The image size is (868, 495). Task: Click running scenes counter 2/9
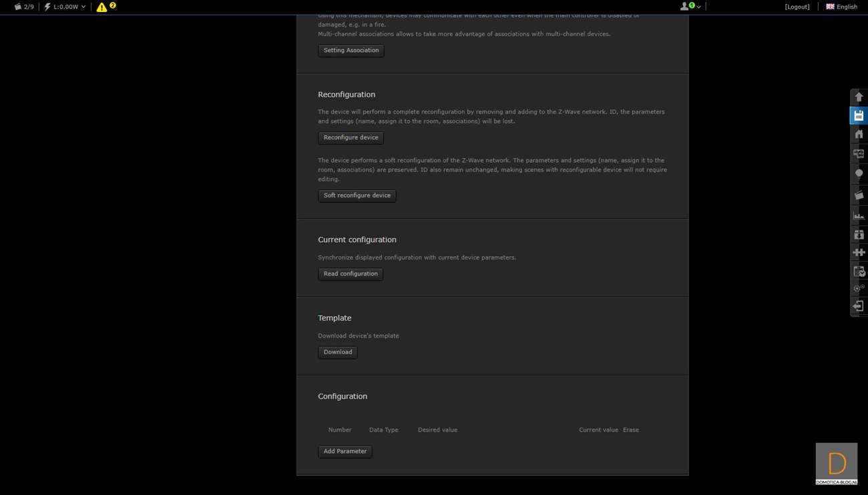pyautogui.click(x=24, y=7)
